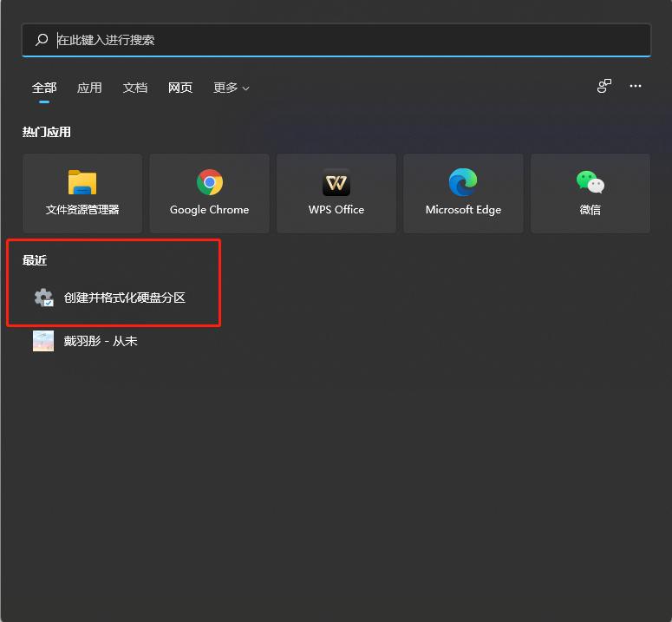Screen dimensions: 672x622
Task: Switch to the 网页 tab
Action: coord(180,88)
